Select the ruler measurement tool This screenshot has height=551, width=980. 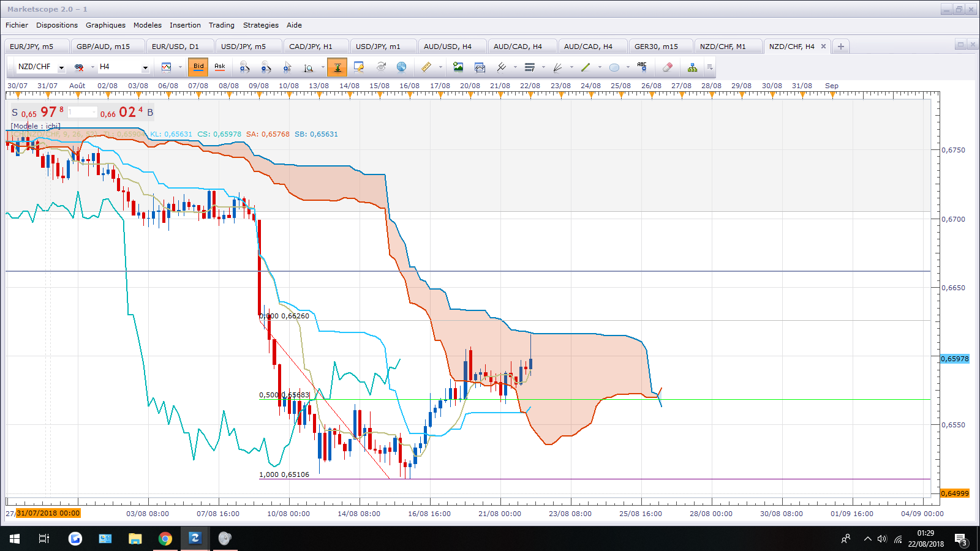pyautogui.click(x=426, y=67)
